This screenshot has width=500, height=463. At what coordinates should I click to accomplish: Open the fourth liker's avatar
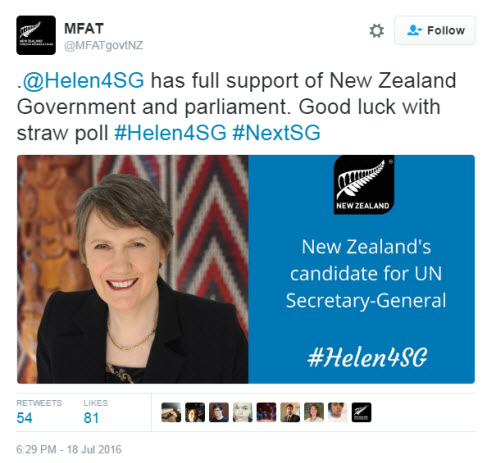243,412
